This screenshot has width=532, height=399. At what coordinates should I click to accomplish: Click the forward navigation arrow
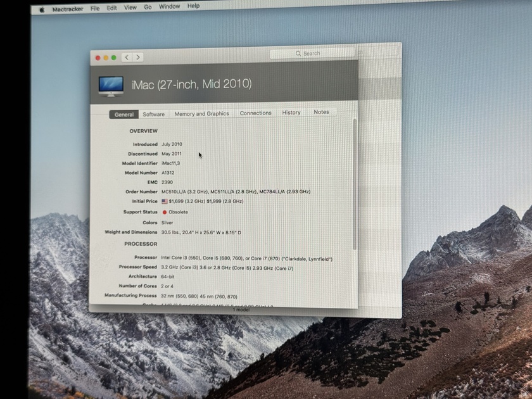(137, 56)
